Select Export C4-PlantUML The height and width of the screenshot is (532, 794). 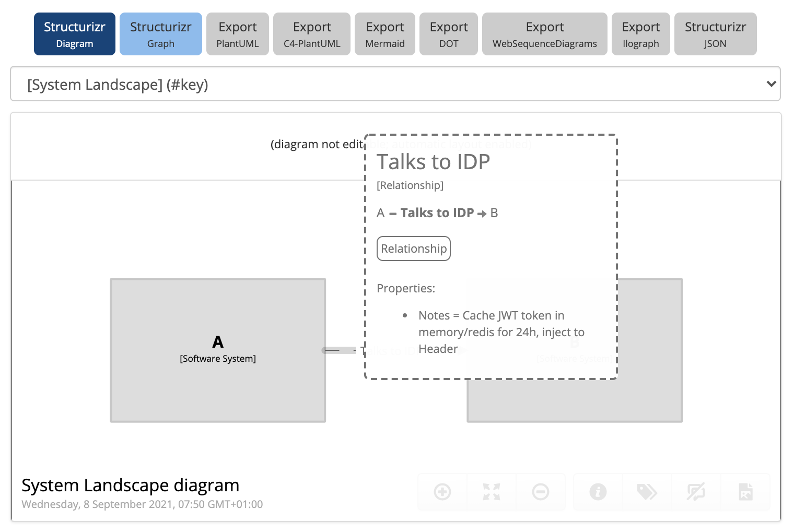tap(311, 33)
